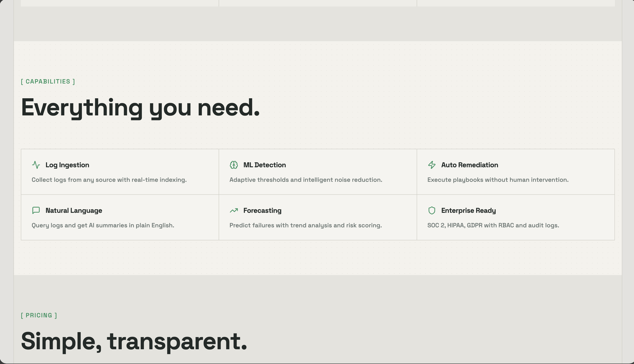
Task: Click the Natural Language chat bubble icon
Action: coord(36,210)
